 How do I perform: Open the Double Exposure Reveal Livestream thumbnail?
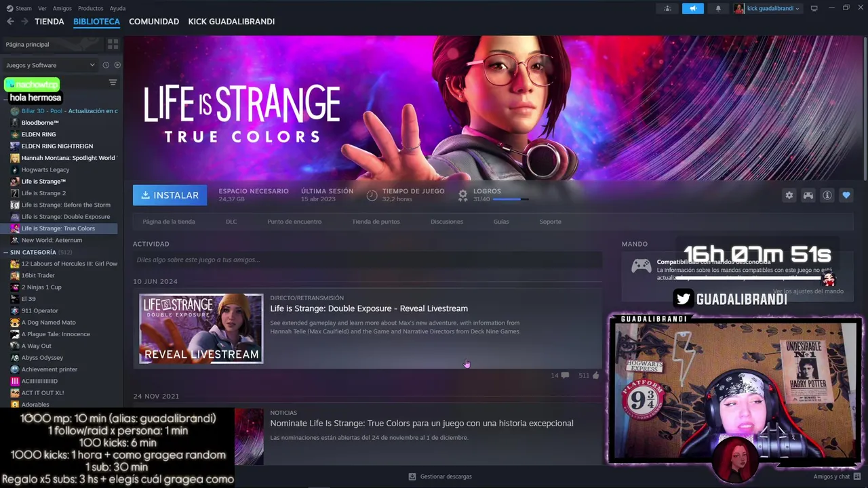point(201,329)
